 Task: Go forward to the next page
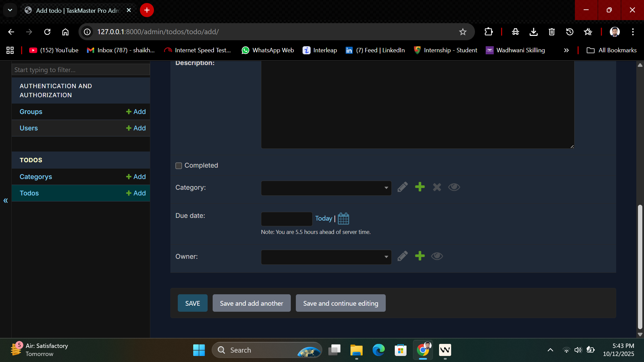[x=29, y=32]
